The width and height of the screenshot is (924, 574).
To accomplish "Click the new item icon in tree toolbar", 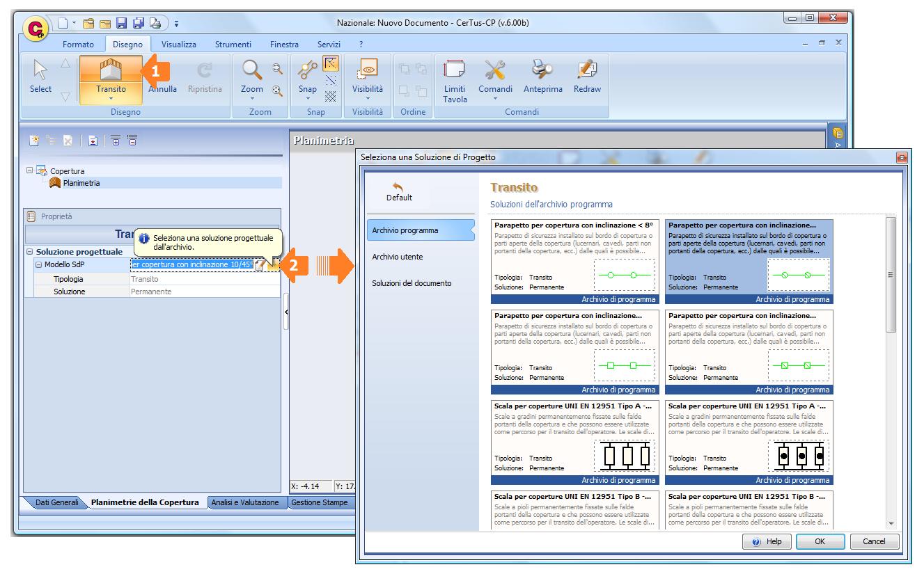I will [34, 141].
